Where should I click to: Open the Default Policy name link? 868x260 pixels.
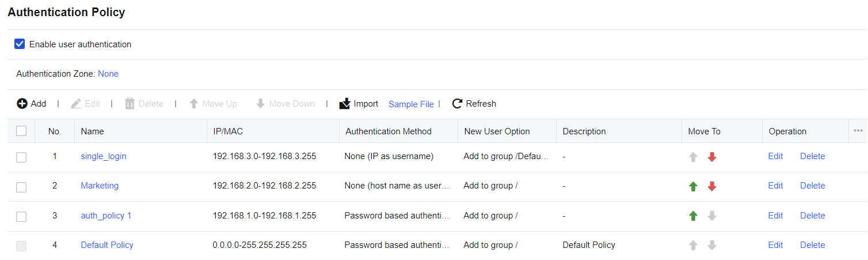coord(107,245)
